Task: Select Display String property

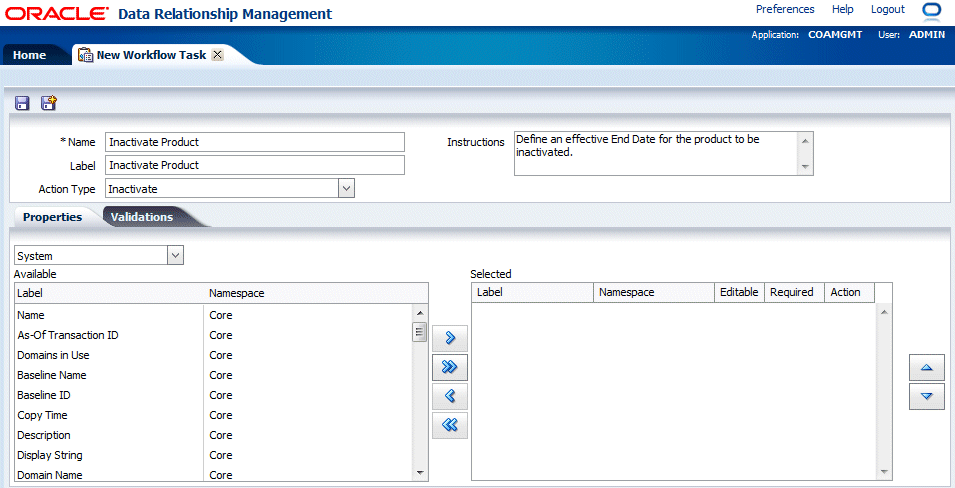Action: (x=213, y=455)
